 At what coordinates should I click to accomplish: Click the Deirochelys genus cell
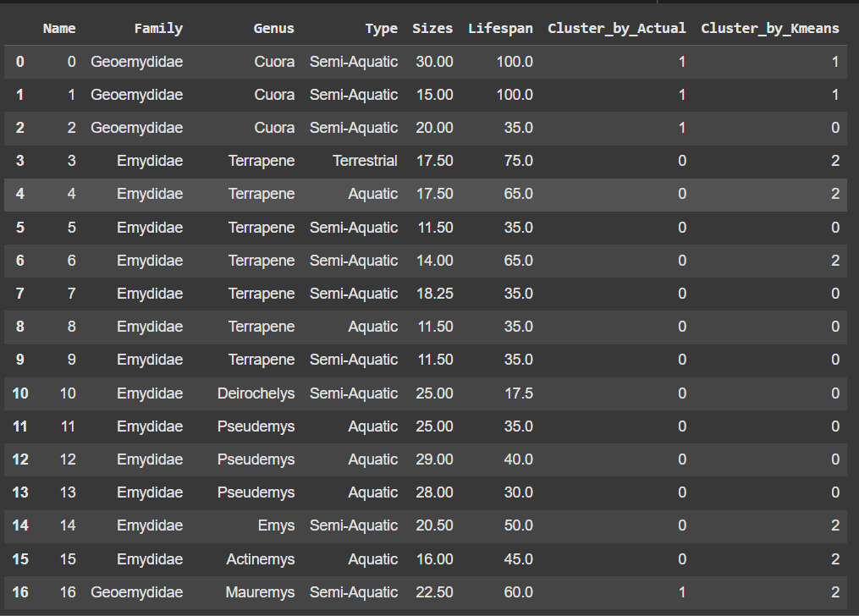[256, 393]
